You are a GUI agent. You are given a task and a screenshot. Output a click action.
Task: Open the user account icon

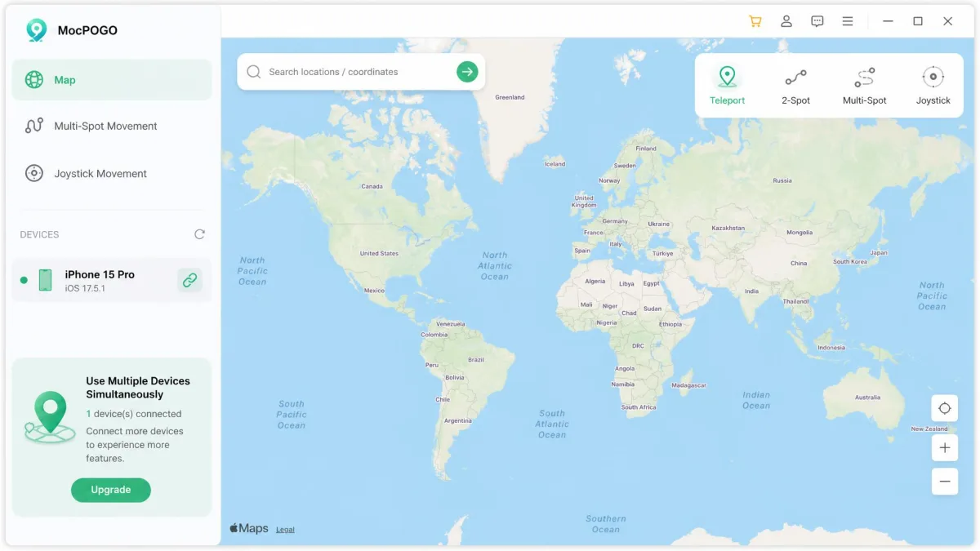coord(786,21)
